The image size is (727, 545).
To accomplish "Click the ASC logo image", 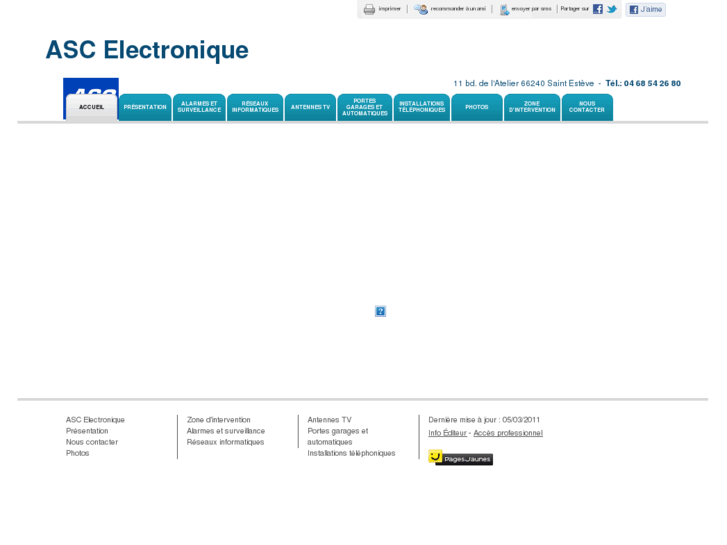I will 91,86.
